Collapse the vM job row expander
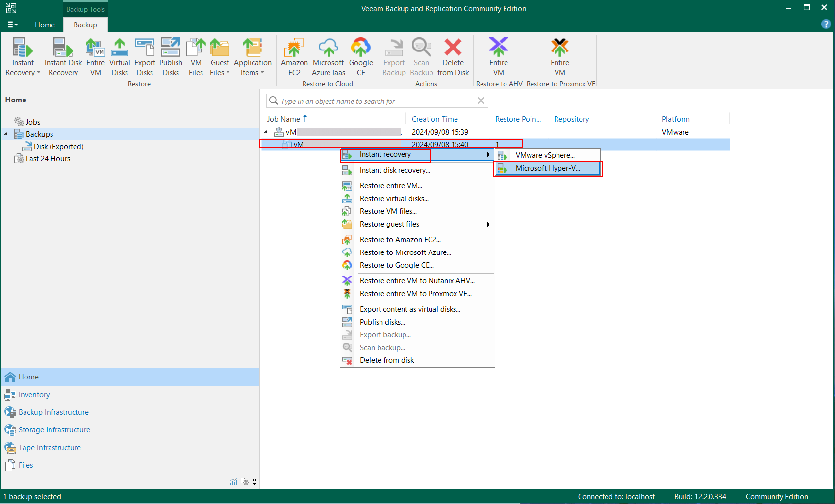Viewport: 835px width, 504px height. pos(266,132)
